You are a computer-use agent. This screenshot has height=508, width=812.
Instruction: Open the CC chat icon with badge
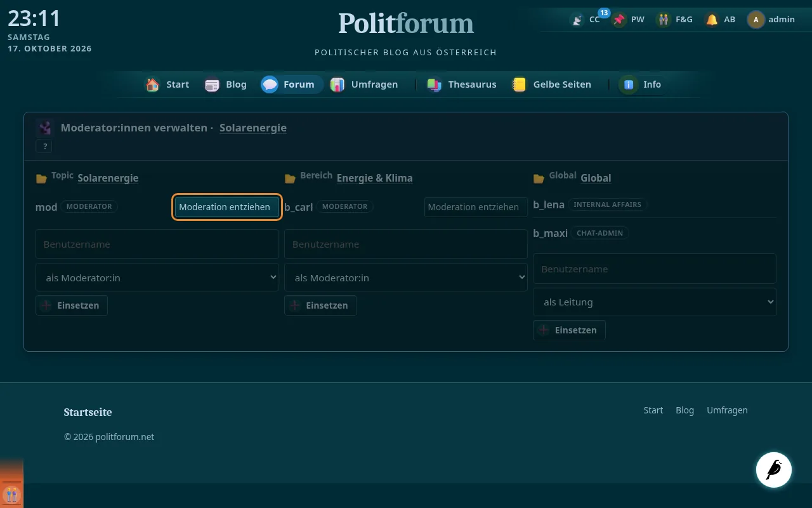pos(577,20)
